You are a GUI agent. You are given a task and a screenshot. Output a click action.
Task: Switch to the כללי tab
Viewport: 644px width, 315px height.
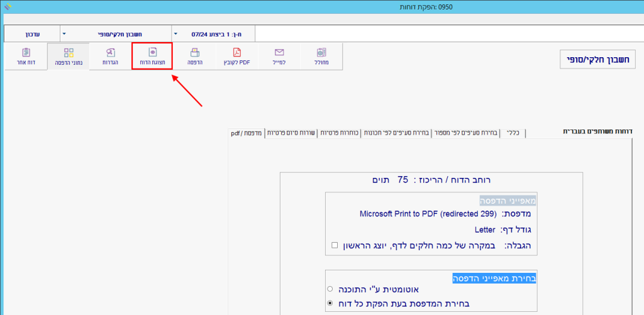click(513, 133)
